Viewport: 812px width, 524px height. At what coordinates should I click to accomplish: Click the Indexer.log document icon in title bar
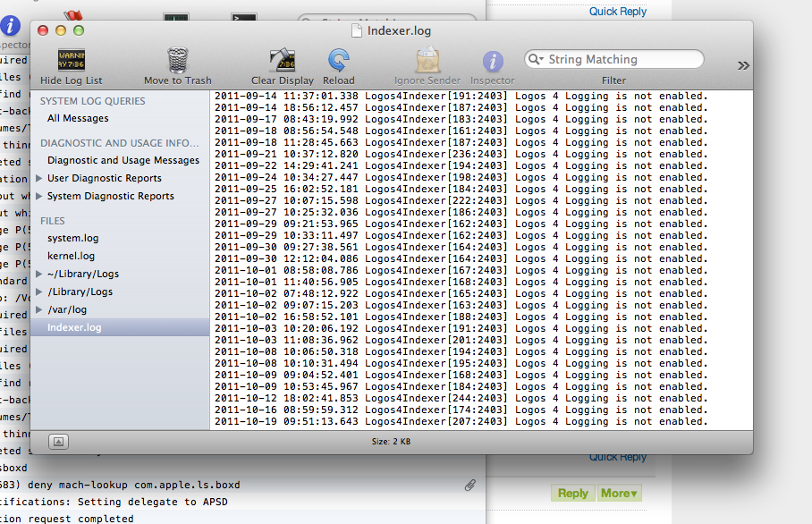356,31
